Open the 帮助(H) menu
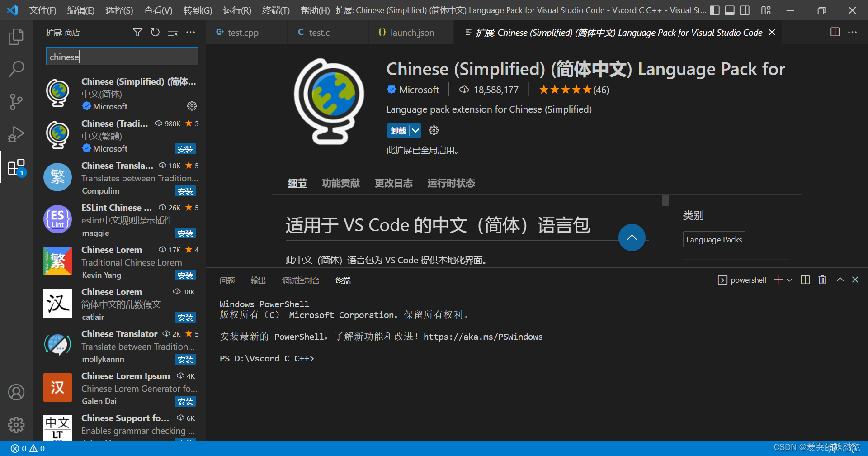The width and height of the screenshot is (868, 456). (315, 10)
